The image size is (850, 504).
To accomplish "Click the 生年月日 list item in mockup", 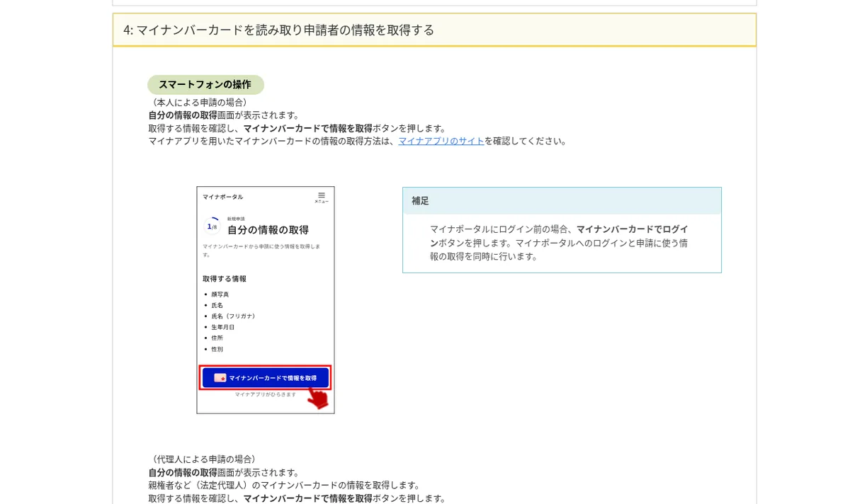I will 222,327.
